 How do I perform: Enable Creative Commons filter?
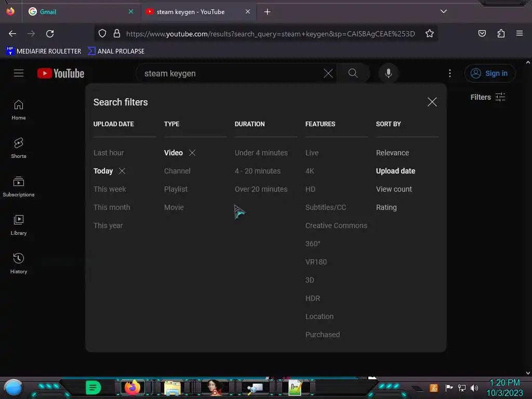(336, 225)
